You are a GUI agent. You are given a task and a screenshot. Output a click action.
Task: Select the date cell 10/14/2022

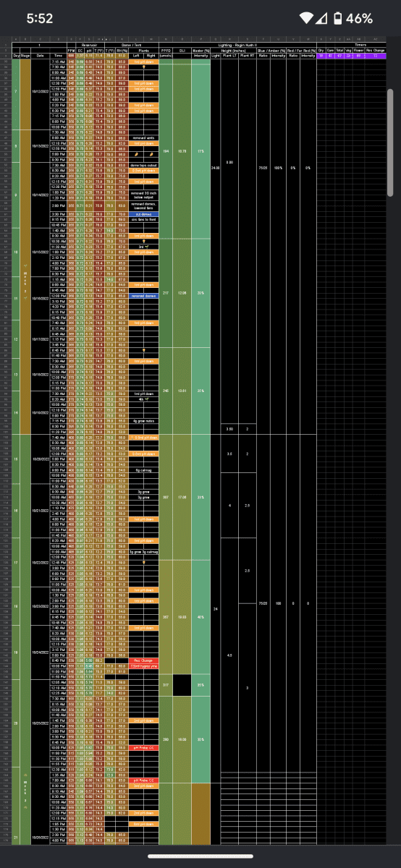point(40,197)
